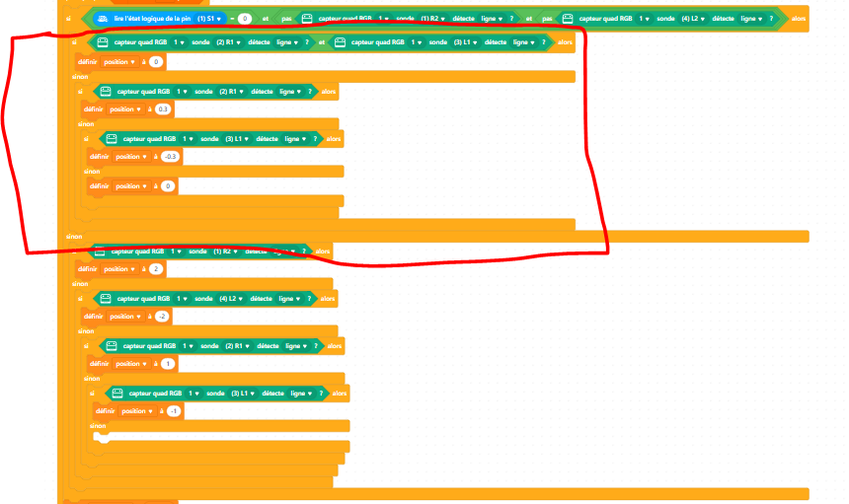Open position variable dropdown beside value 2

[x=120, y=268]
